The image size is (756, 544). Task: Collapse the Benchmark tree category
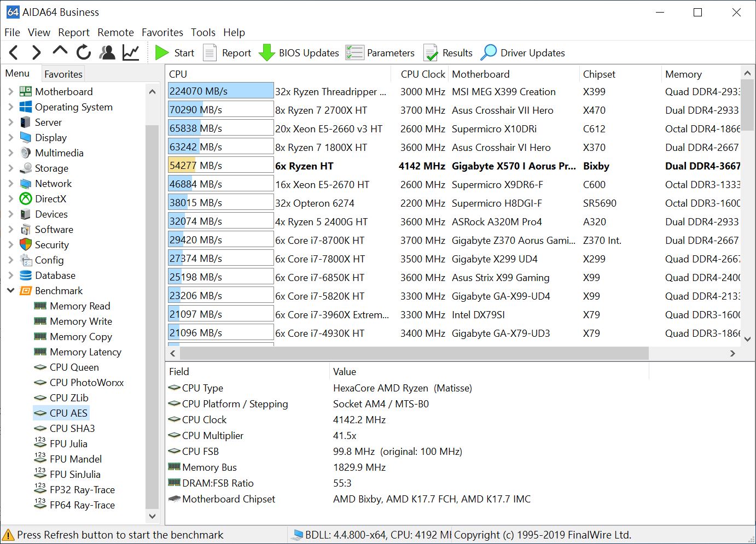(11, 290)
